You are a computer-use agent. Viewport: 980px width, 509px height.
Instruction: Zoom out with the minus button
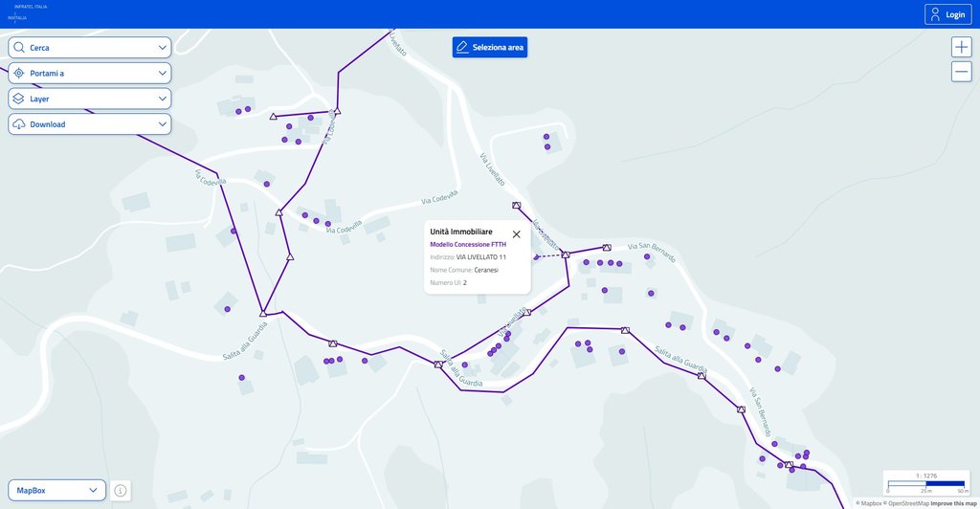[961, 72]
